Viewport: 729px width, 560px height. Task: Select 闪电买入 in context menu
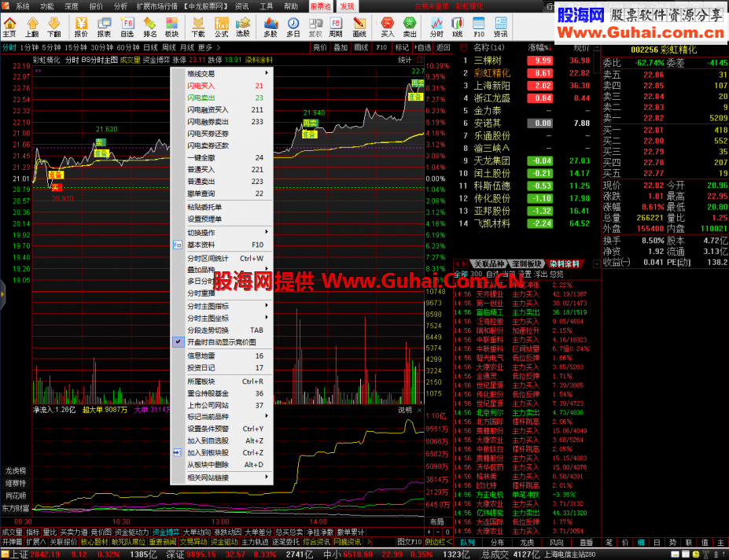pos(221,86)
